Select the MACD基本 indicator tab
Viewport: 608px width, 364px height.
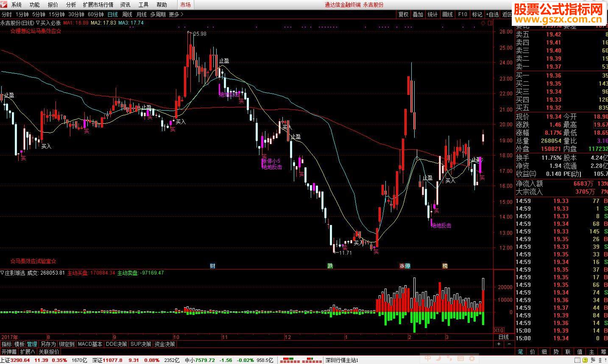coord(90,344)
